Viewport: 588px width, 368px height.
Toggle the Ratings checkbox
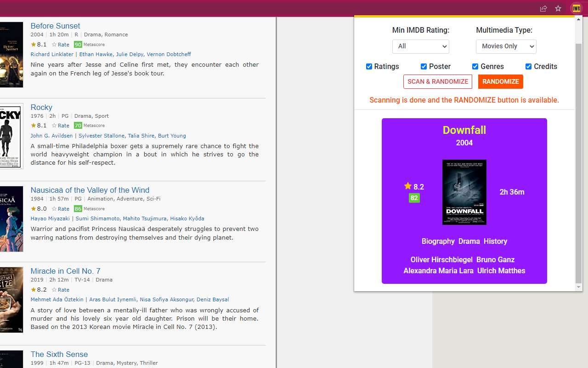pyautogui.click(x=369, y=67)
